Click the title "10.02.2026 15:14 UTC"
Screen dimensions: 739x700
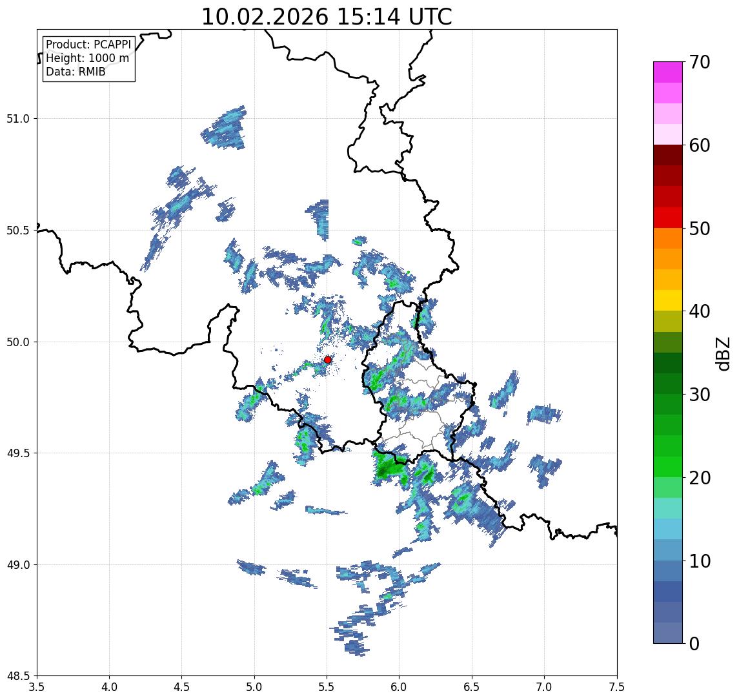[x=327, y=17]
